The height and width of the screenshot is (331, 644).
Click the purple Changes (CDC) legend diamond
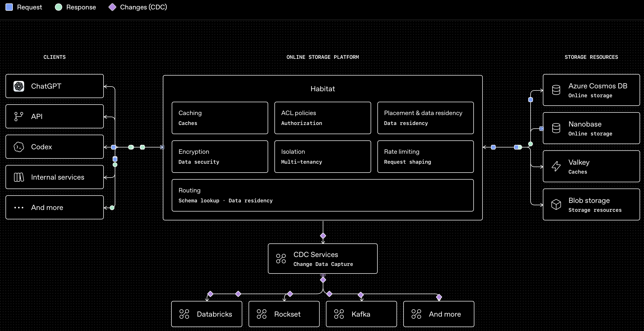(x=112, y=7)
